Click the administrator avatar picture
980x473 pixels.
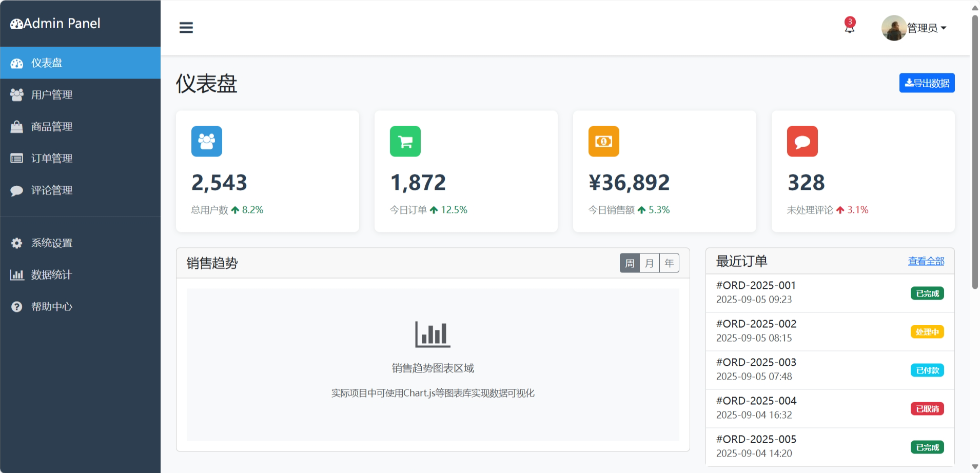click(893, 28)
